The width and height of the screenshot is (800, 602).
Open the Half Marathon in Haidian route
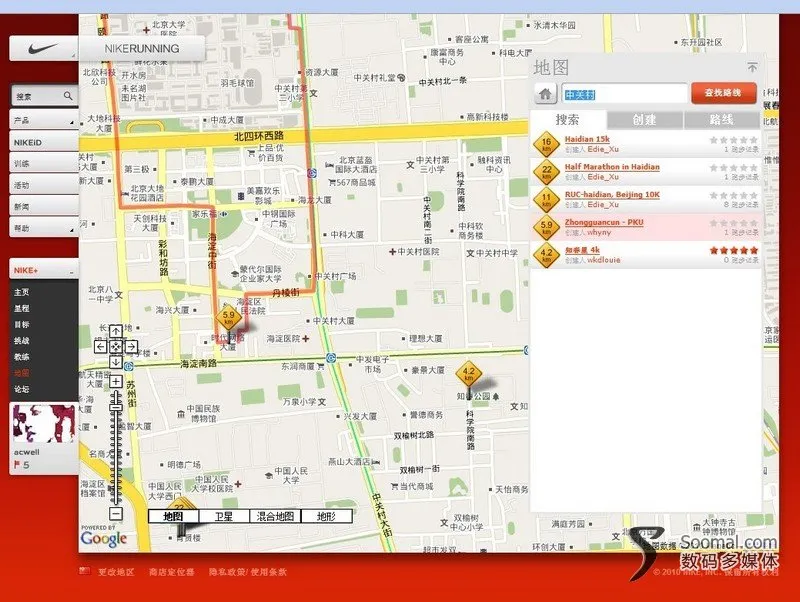(612, 167)
